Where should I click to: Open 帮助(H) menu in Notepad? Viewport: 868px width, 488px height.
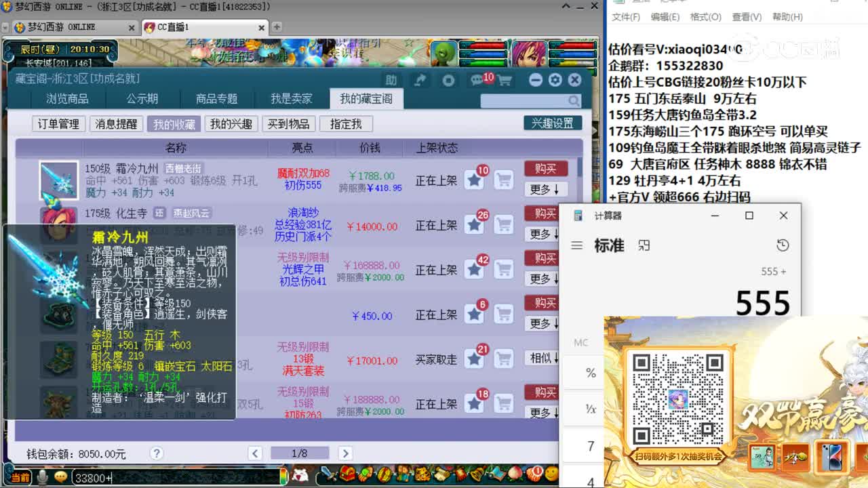point(787,17)
